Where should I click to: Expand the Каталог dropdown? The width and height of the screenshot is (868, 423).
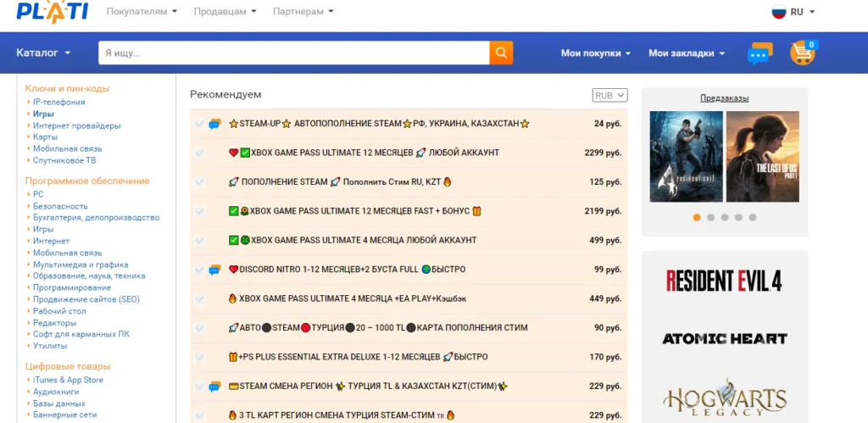coord(43,53)
